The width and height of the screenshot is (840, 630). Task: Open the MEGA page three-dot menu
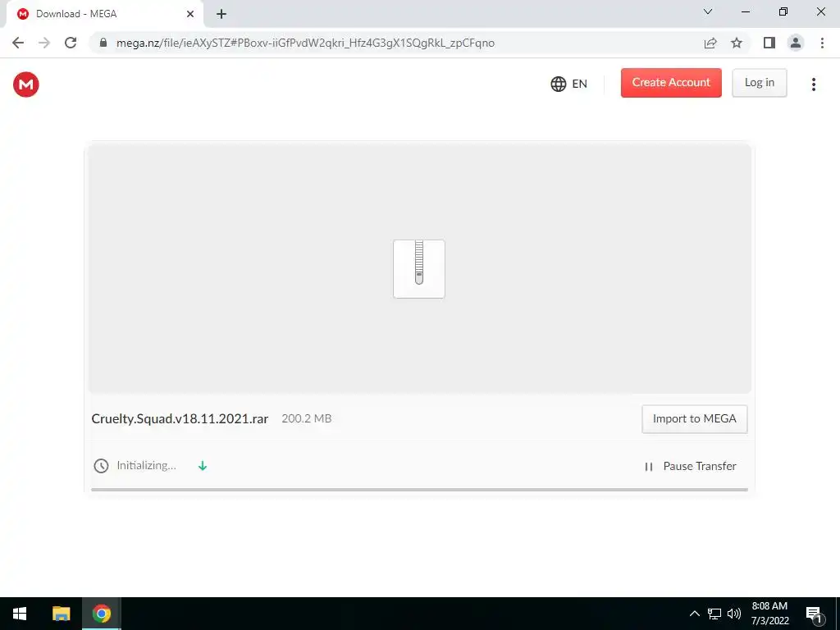813,84
